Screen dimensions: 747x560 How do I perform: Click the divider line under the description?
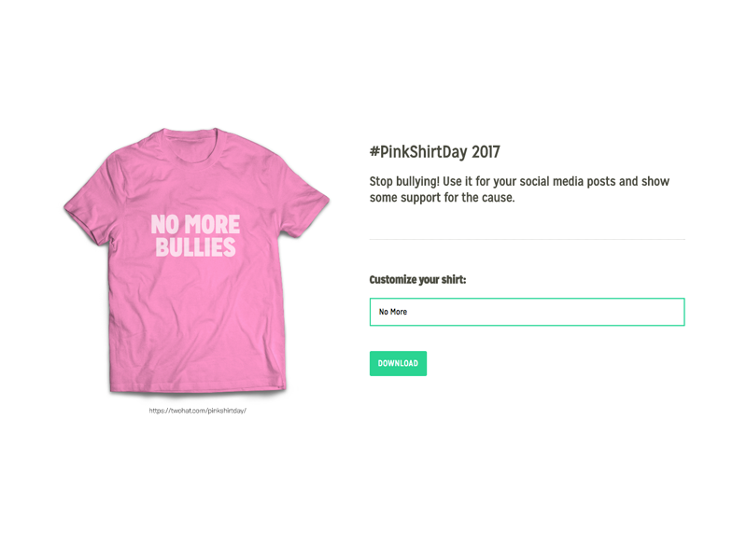coord(527,239)
